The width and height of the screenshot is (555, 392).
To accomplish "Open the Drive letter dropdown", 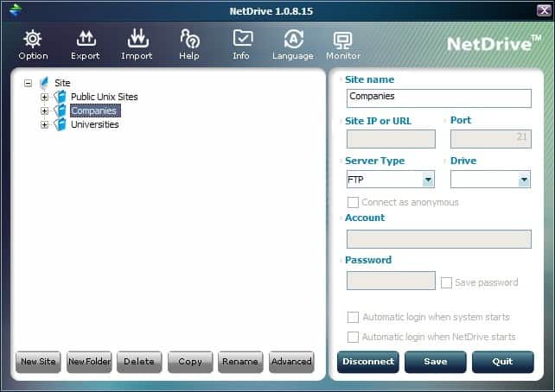I will pyautogui.click(x=524, y=180).
